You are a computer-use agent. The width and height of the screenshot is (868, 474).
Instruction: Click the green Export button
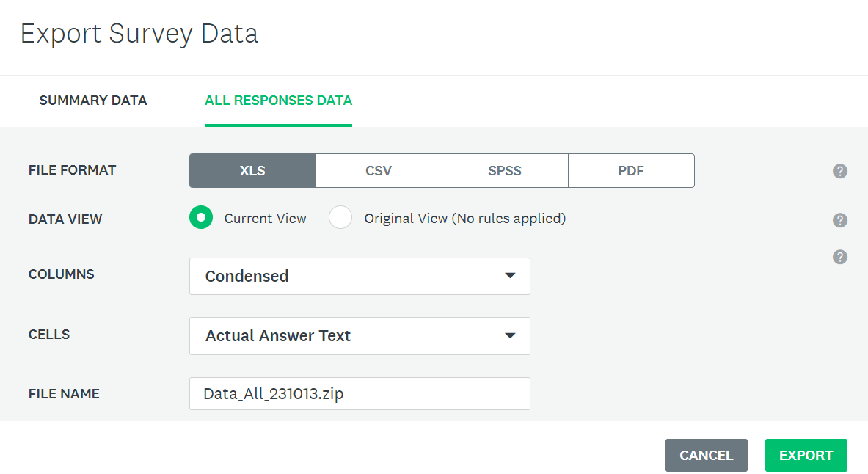[x=806, y=455]
